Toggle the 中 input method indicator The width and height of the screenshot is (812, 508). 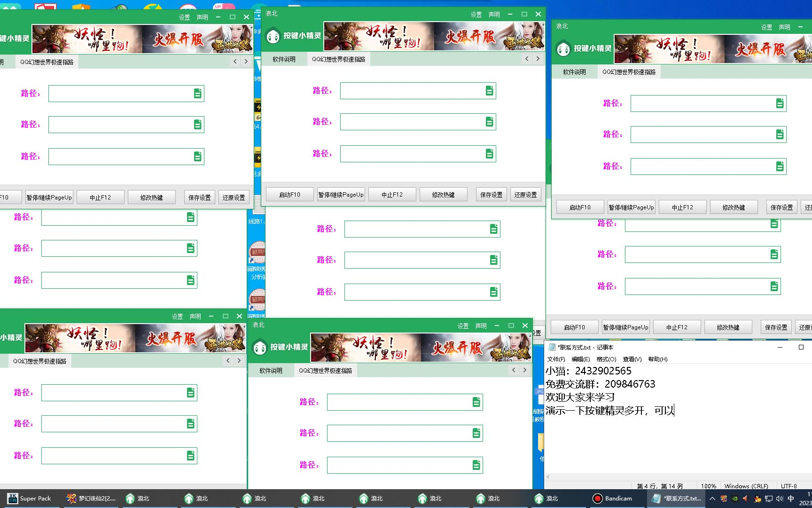pyautogui.click(x=791, y=499)
